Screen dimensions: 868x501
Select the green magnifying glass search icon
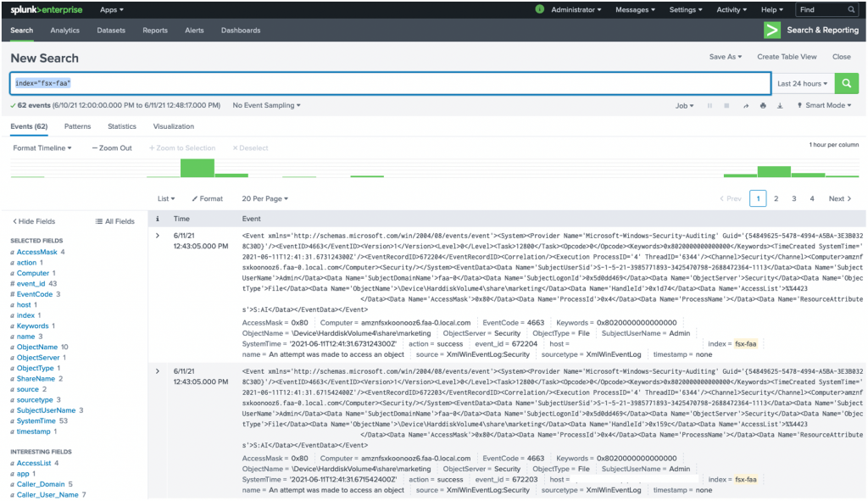(x=845, y=84)
